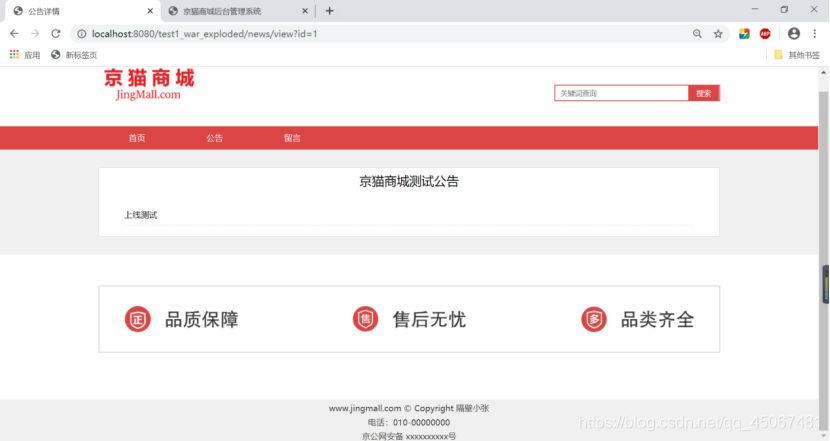Open the ABP Adblock extension icon

[765, 34]
